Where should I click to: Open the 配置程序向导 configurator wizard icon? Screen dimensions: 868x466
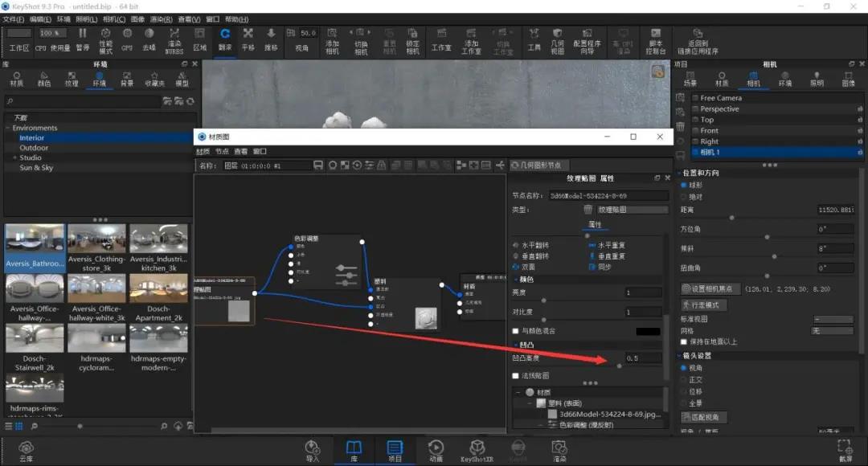click(x=587, y=34)
